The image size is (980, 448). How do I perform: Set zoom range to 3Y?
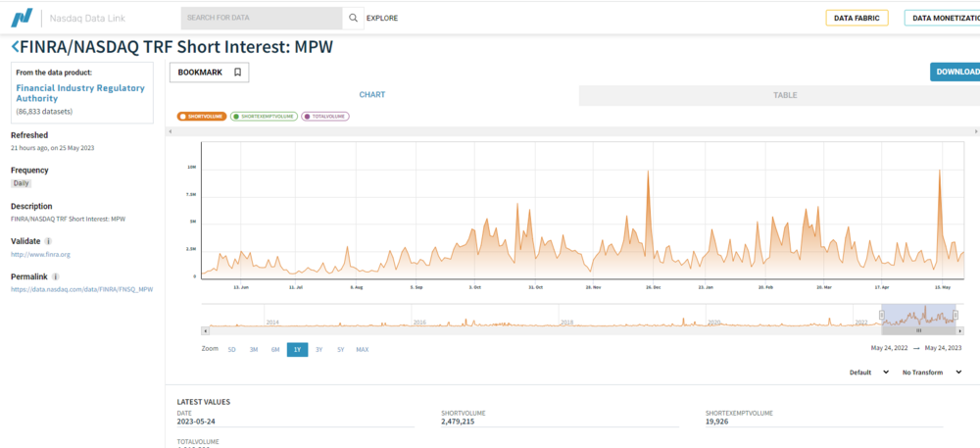318,350
